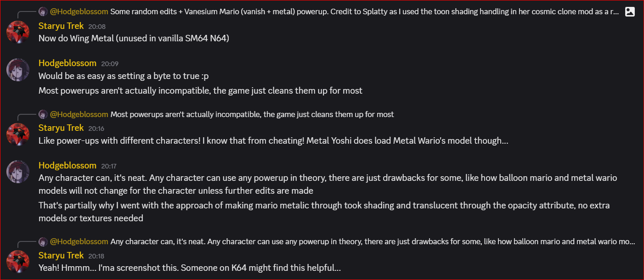This screenshot has width=644, height=280.
Task: Open Staryu Trek's avatar on the 20:18 message
Action: coord(18,262)
